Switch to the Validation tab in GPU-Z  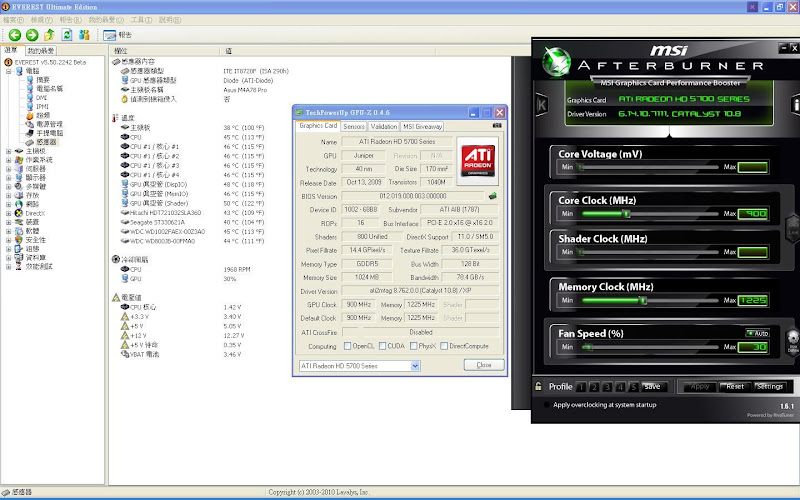384,127
